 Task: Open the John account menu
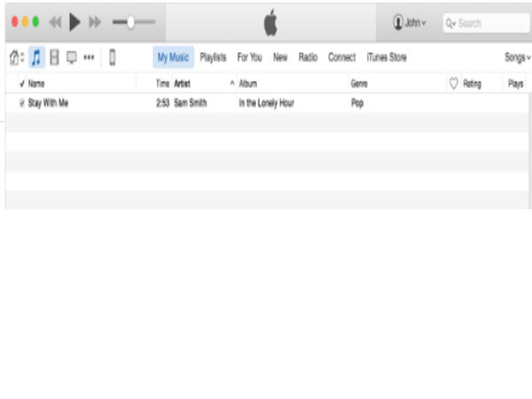click(409, 22)
